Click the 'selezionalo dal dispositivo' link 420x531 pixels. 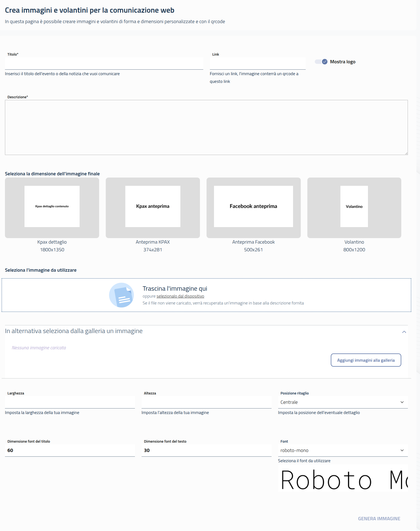[180, 296]
